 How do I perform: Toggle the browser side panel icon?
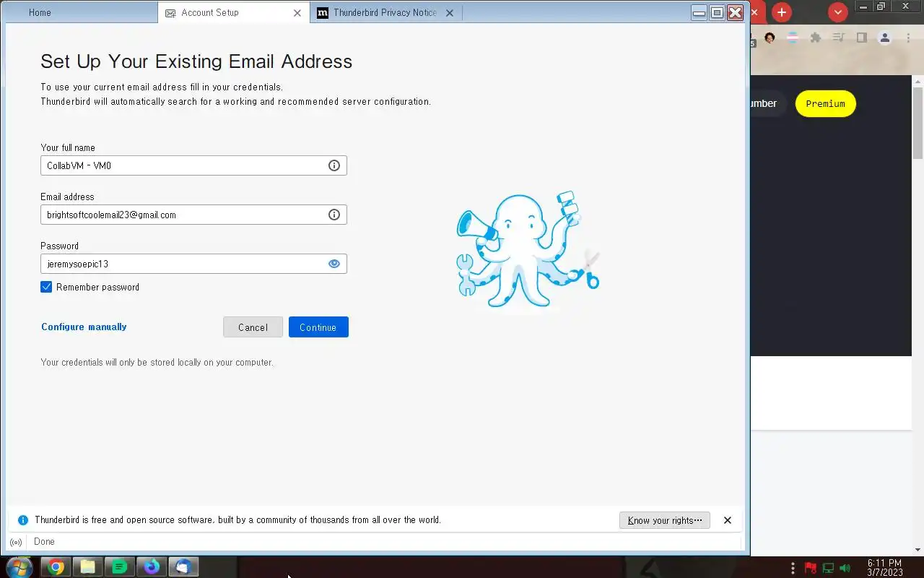[861, 38]
